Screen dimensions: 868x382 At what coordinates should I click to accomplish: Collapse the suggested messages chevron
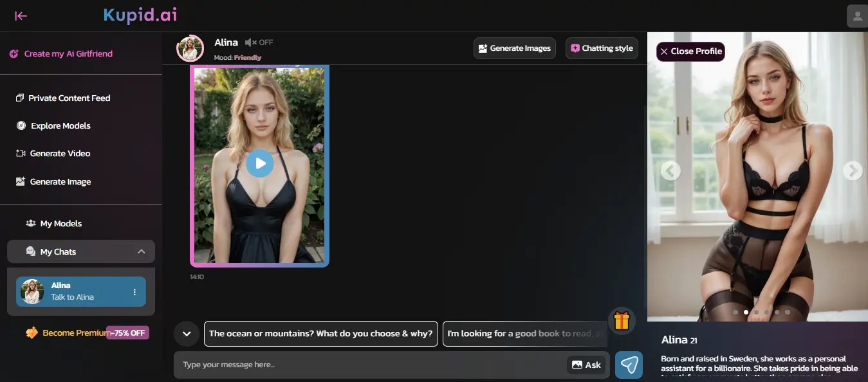(x=186, y=333)
